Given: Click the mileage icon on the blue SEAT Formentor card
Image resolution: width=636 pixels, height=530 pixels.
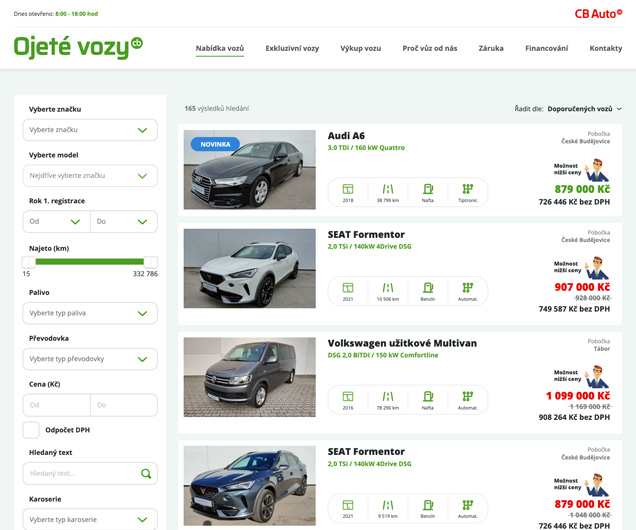Looking at the screenshot, I should pos(388,505).
